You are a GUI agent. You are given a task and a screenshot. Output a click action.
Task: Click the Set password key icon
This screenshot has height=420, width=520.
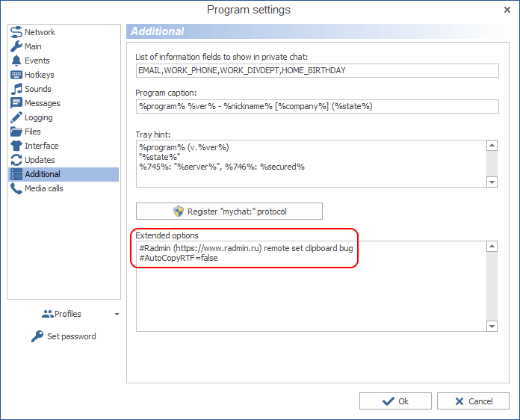click(37, 336)
